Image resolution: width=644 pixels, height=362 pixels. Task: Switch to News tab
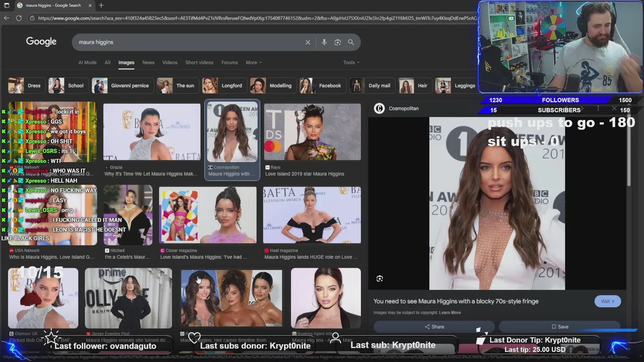pyautogui.click(x=148, y=62)
